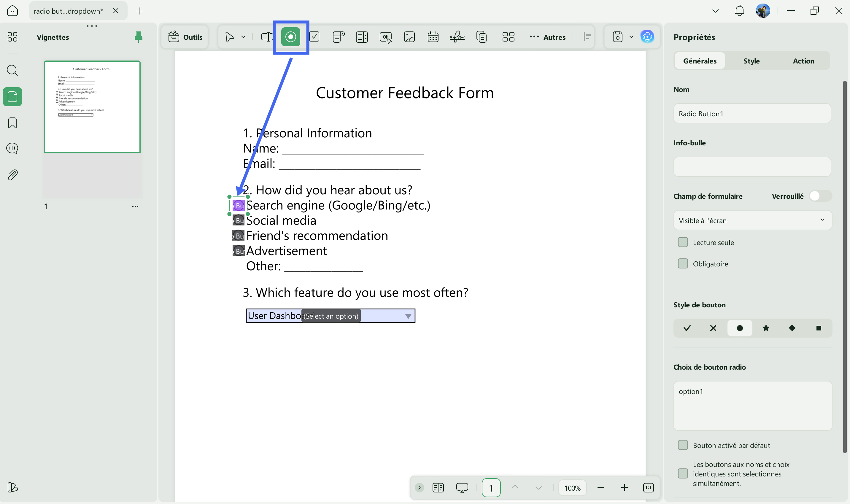Switch to the Générales tab
This screenshot has height=504, width=850.
point(700,61)
